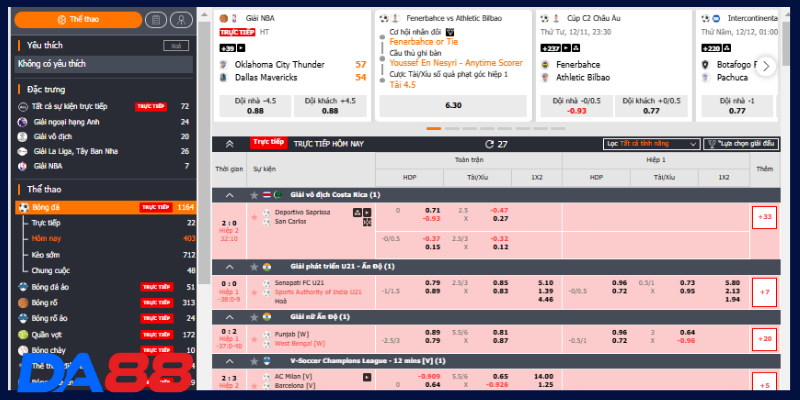800x400 pixels.
Task: Collapse Giải vô địch Costa Rica group
Action: coord(230,195)
